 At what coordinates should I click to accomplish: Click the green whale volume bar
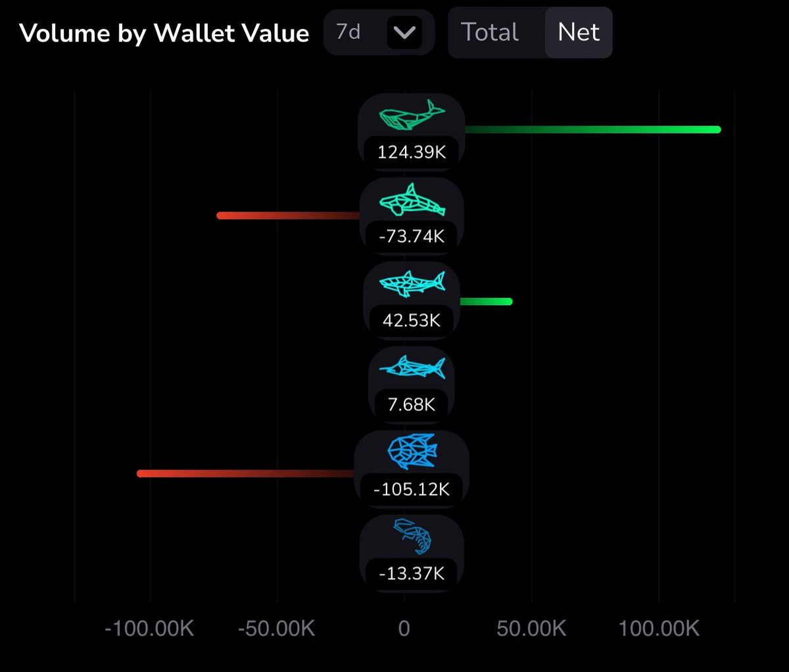click(592, 130)
